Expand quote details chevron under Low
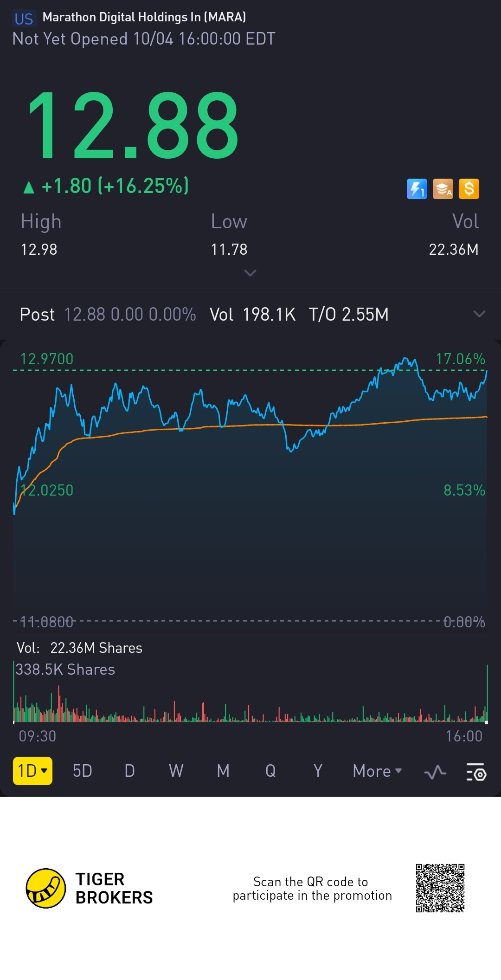This screenshot has height=980, width=501. point(250,273)
